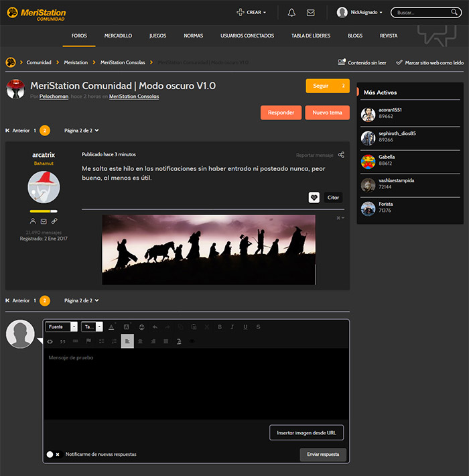Open the emoji picker in the editor

point(141,327)
